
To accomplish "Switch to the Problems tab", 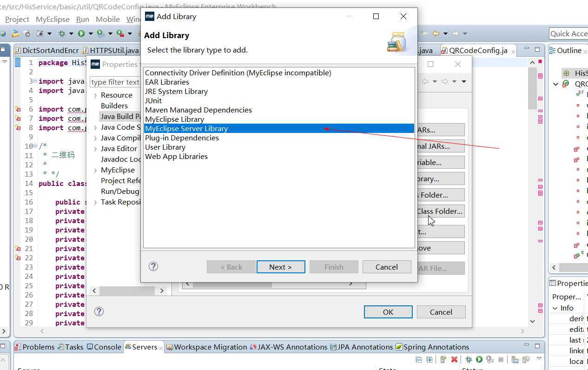I will click(x=34, y=347).
